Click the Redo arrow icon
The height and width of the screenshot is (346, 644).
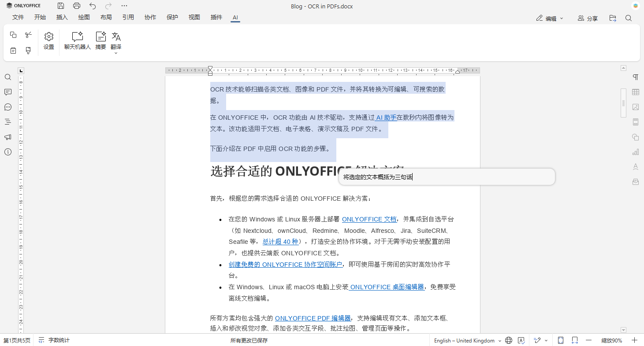pos(108,6)
